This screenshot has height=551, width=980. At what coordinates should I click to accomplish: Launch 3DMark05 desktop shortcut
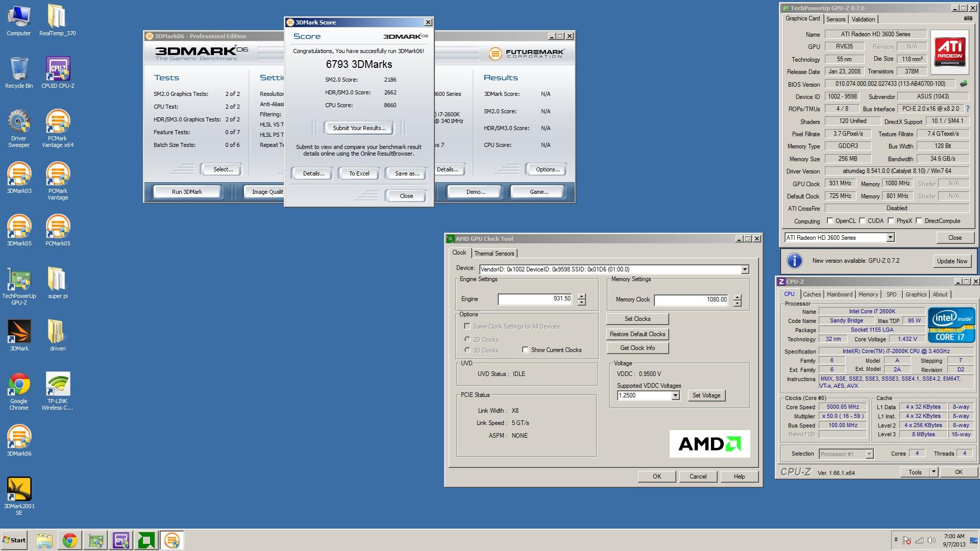19,231
